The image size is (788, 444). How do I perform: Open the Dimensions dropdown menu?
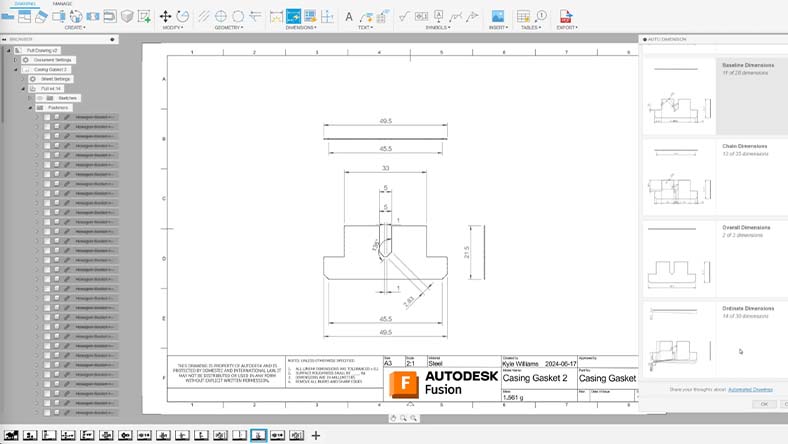(x=302, y=28)
